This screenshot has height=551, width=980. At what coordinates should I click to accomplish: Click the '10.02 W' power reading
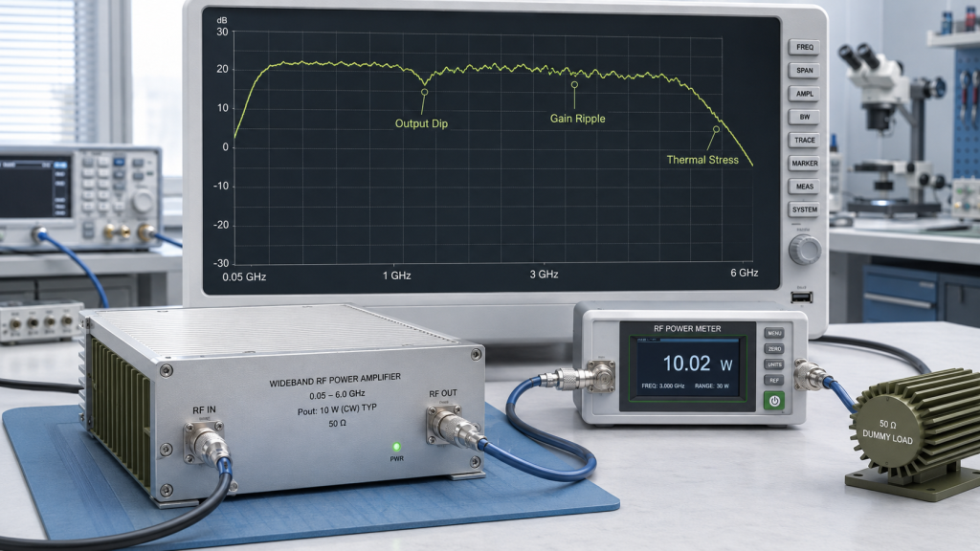coord(697,364)
